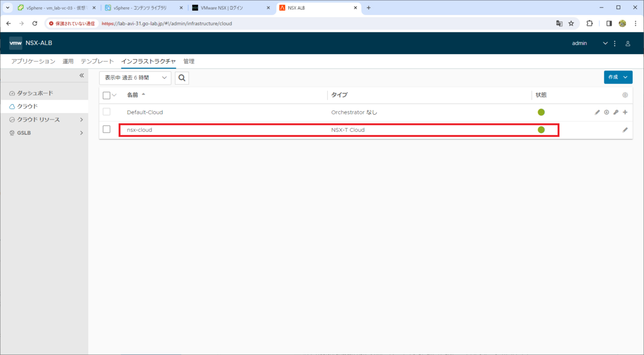Click the Orchestrator なし type cell

coord(355,113)
